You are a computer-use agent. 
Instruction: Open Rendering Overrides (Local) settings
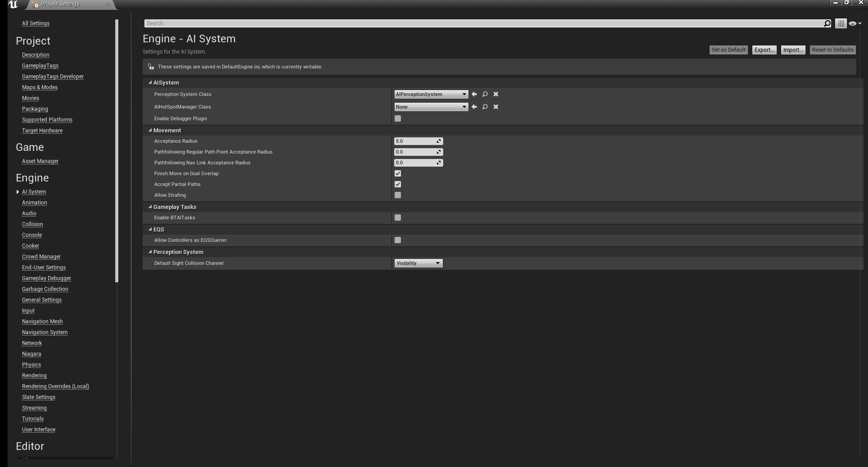click(55, 386)
